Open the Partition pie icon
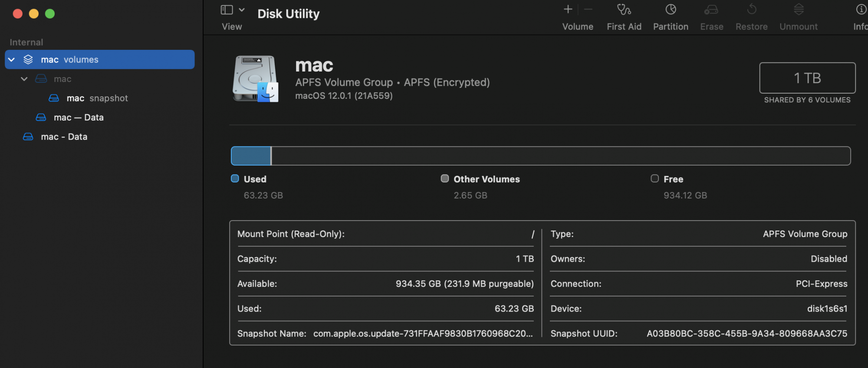The height and width of the screenshot is (368, 868). (671, 9)
